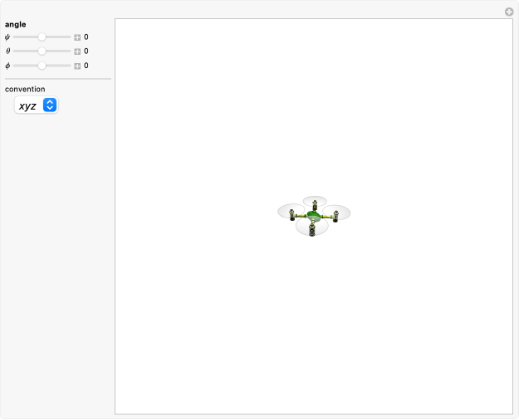Click the left end of ψ slider track
The height and width of the screenshot is (420, 519).
point(15,37)
